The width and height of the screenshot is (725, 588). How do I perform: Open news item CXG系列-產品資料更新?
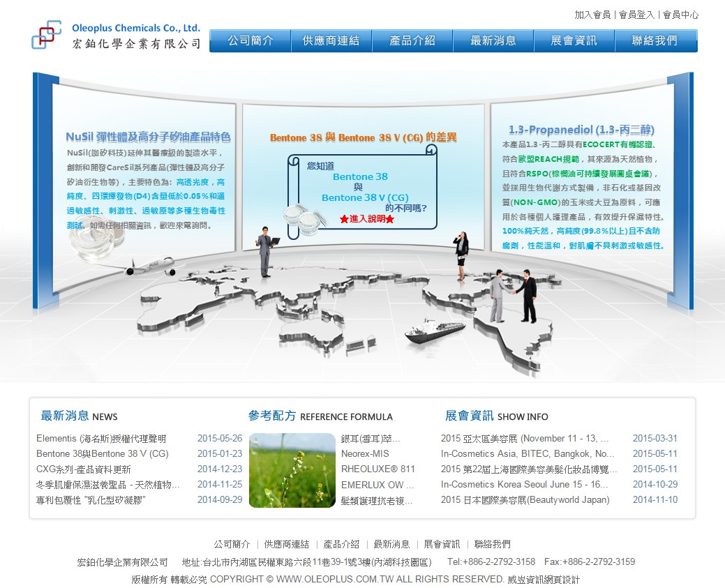click(84, 469)
